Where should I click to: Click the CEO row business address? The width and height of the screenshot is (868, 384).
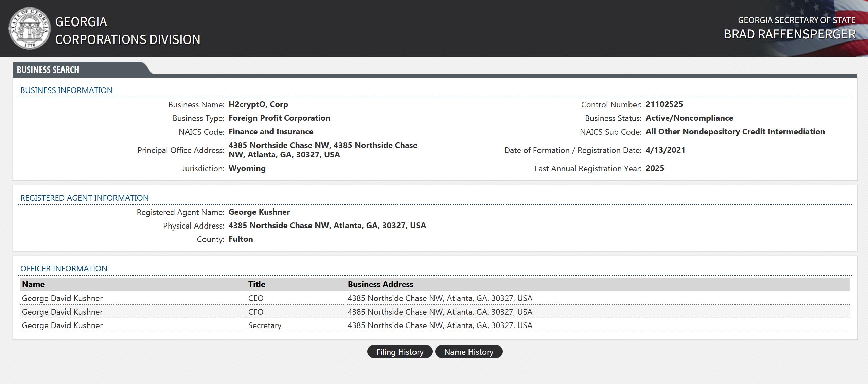440,298
